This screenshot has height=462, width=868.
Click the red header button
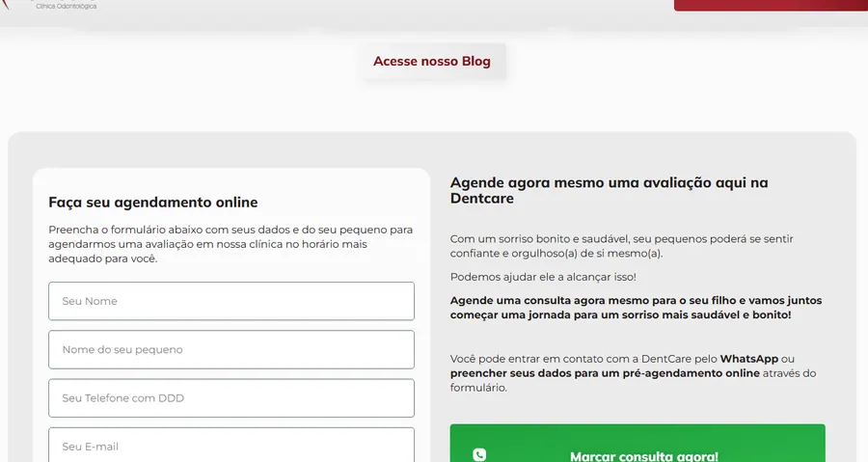[x=771, y=5]
